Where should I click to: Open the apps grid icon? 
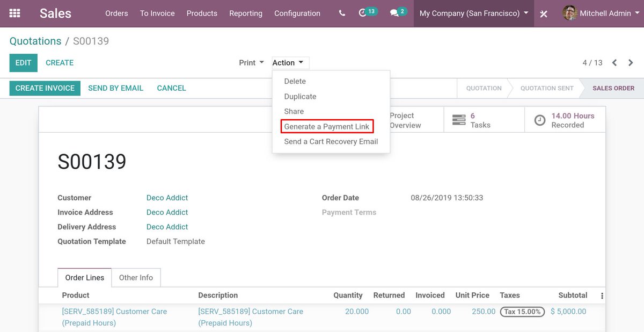14,13
